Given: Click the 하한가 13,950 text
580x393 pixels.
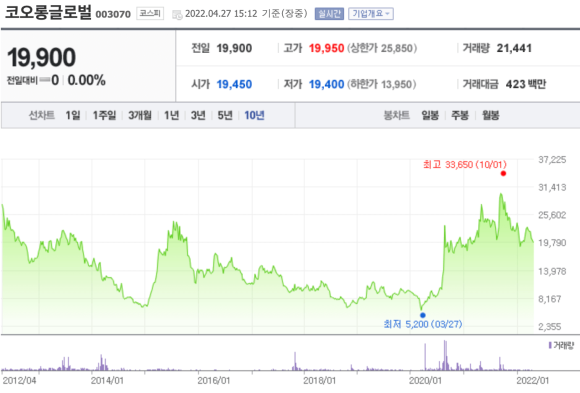Looking at the screenshot, I should 381,84.
